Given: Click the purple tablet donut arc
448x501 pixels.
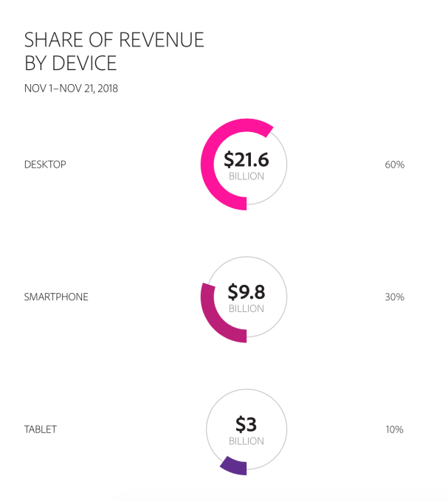Looking at the screenshot, I should click(x=235, y=467).
